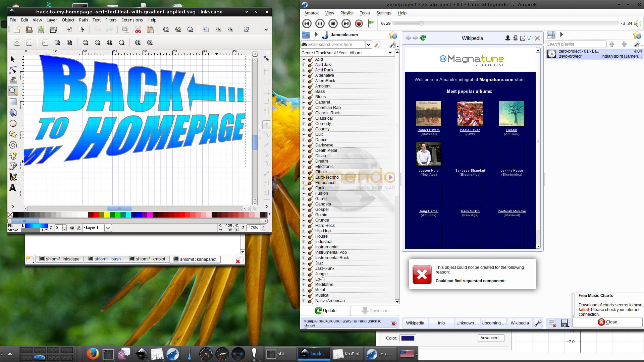This screenshot has width=644, height=362.
Task: Skip to previous track in Amarok
Action: 307,23
